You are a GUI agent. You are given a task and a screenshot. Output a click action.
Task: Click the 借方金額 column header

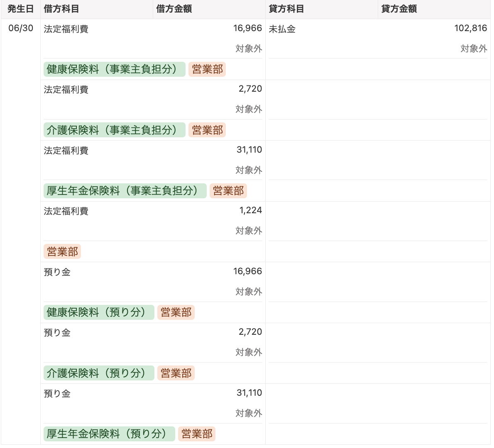209,9
